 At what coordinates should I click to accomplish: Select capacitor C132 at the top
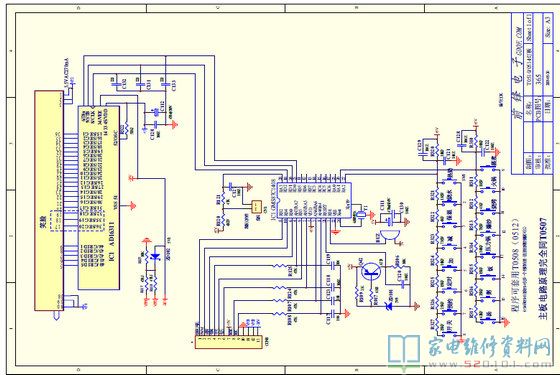click(115, 85)
